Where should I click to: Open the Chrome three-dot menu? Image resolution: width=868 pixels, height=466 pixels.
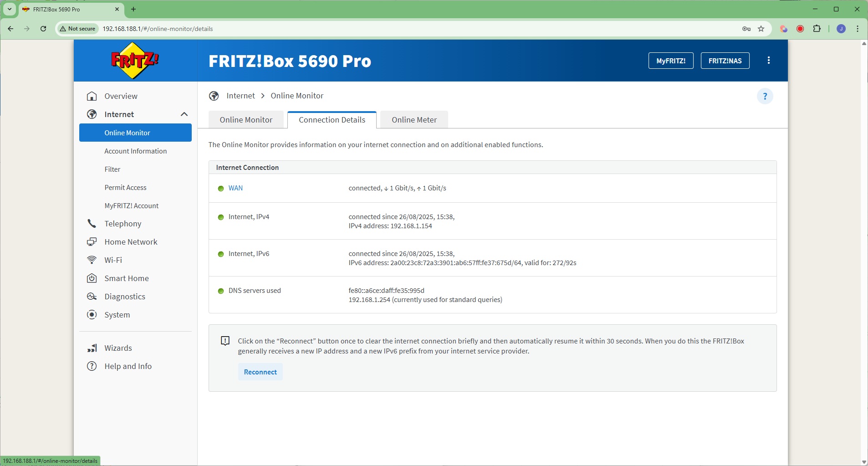[858, 29]
